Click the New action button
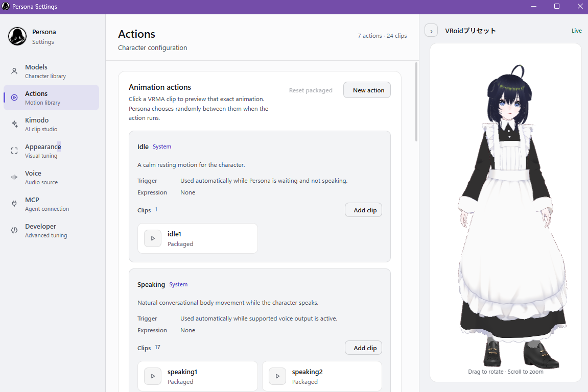The height and width of the screenshot is (392, 588). (367, 90)
